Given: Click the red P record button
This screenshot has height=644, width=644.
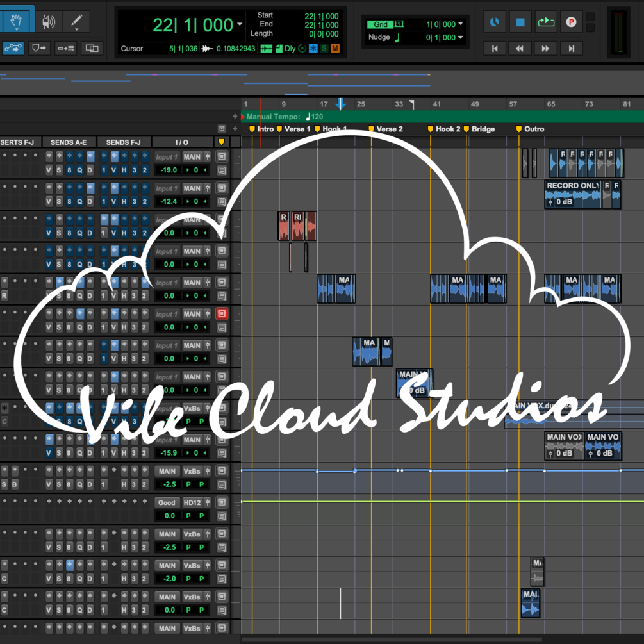Looking at the screenshot, I should [571, 22].
